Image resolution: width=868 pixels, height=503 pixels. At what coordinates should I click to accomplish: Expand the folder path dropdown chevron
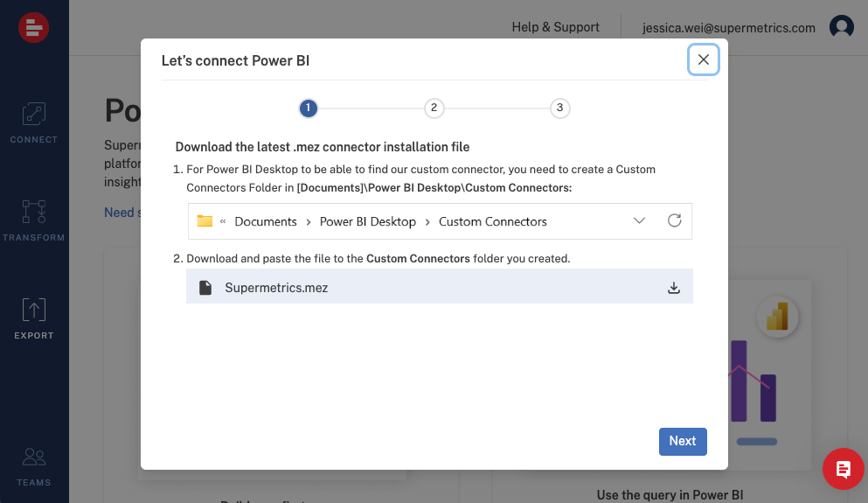(x=639, y=220)
